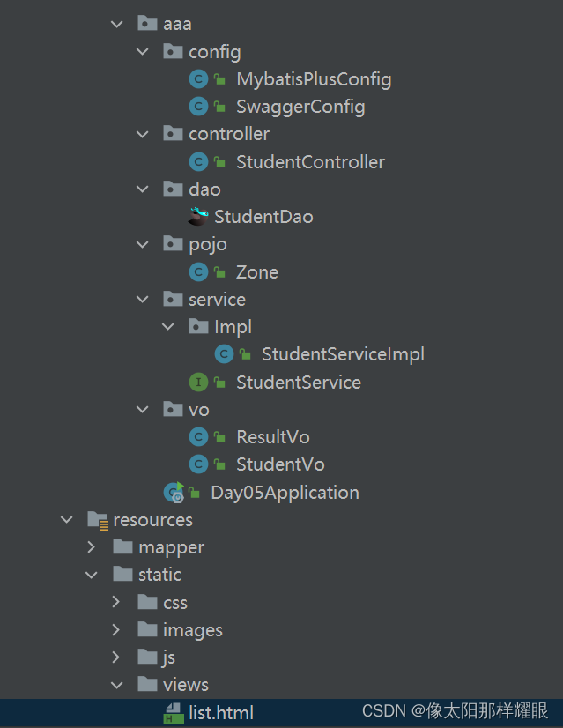563x728 pixels.
Task: Click the class icon beside StudentController
Action: (x=199, y=161)
